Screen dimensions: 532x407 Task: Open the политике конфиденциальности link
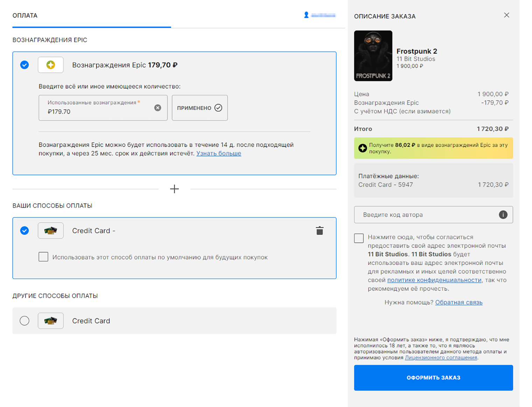coord(434,280)
